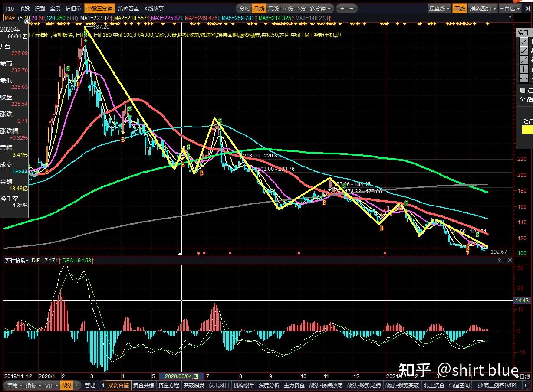Select the 主力资金 indicator tab
Image resolution: width=533 pixels, height=392 pixels.
pyautogui.click(x=294, y=385)
